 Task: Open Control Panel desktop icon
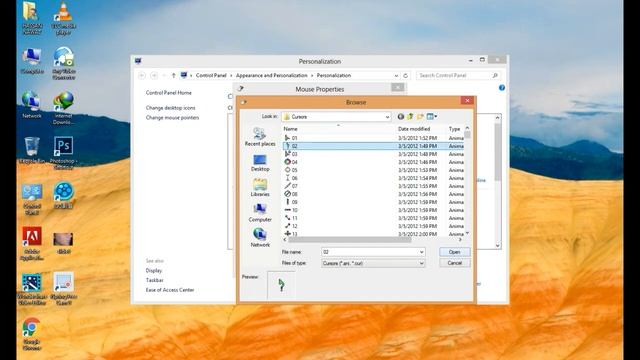[32, 199]
